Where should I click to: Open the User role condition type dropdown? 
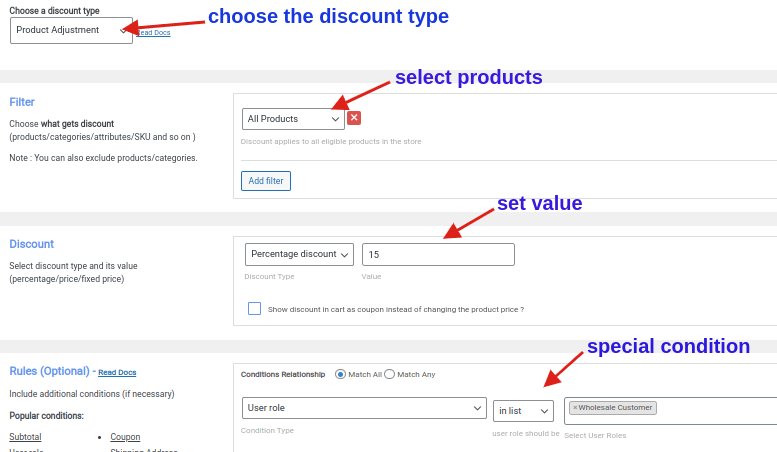pos(364,409)
